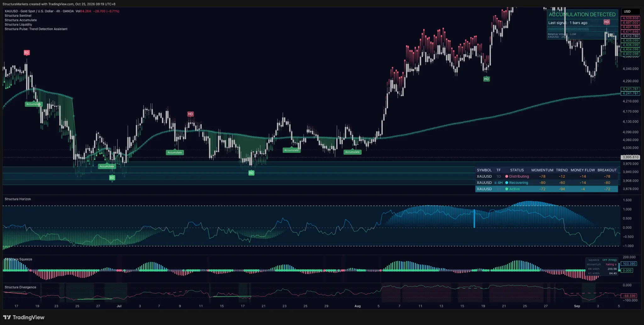644x325 pixels.
Task: Click the Structura Horizon pane title
Action: [18, 199]
